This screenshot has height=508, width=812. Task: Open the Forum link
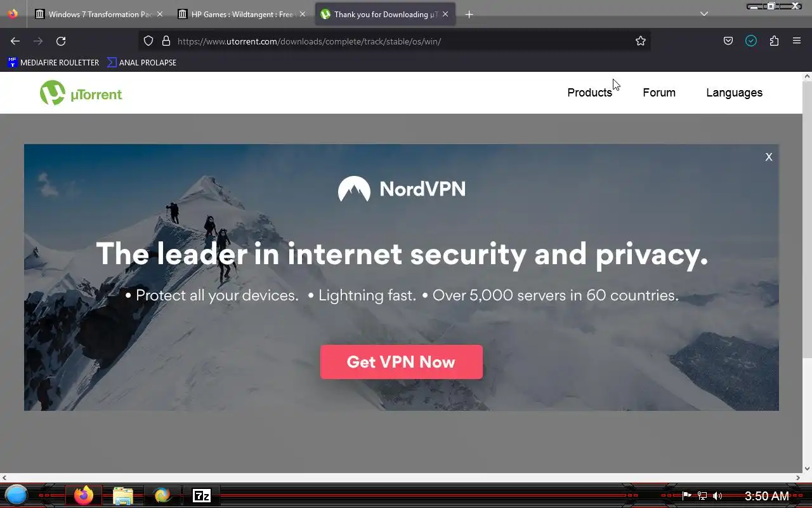[659, 93]
